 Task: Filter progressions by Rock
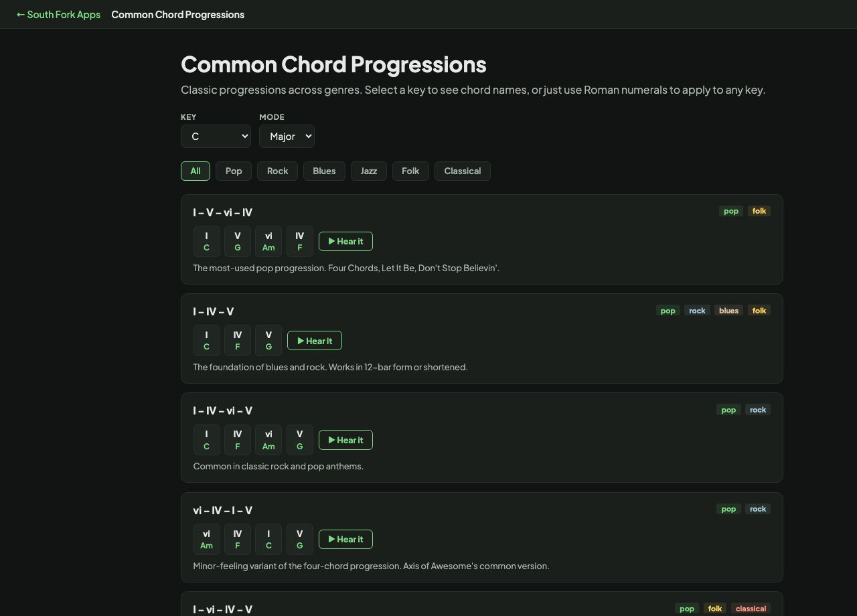[x=277, y=171]
